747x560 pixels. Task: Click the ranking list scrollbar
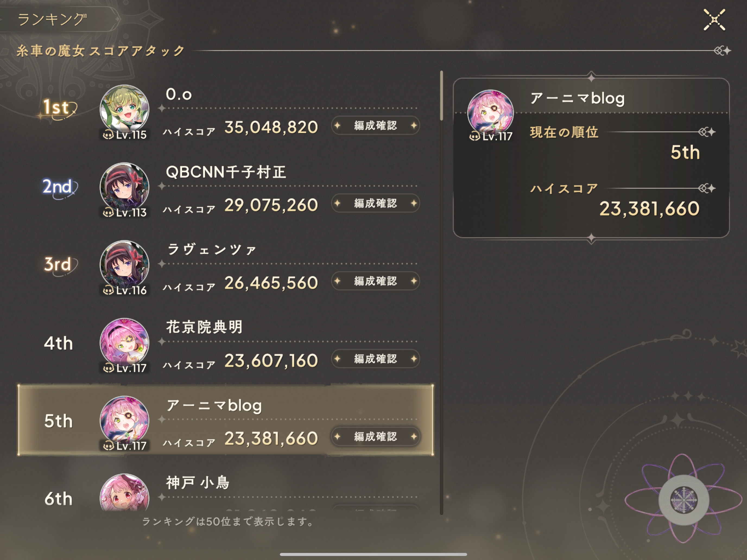[x=441, y=292]
